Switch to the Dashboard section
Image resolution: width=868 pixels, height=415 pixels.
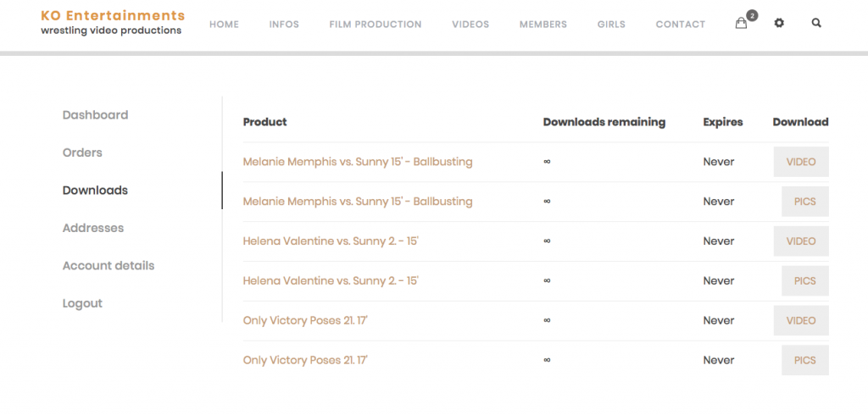(x=95, y=115)
